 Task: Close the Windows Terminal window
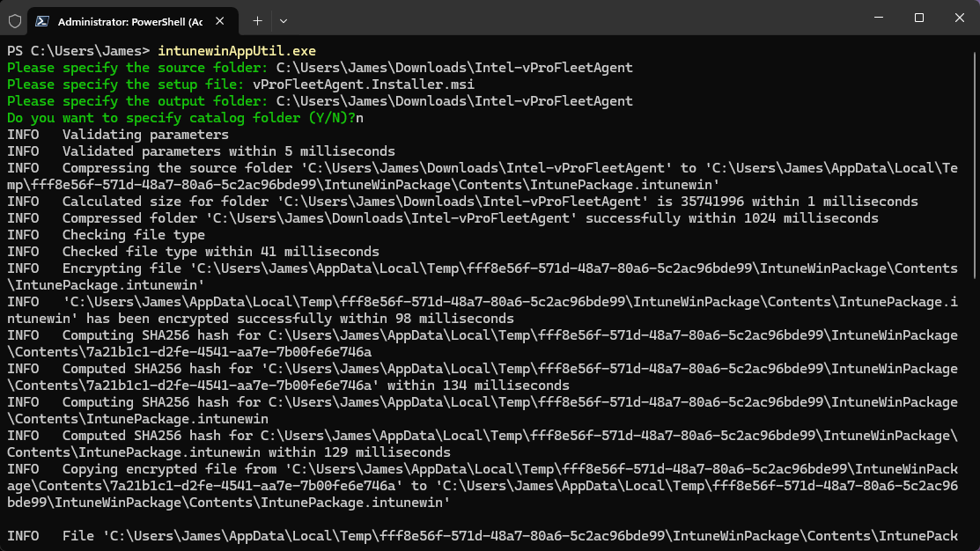pyautogui.click(x=959, y=18)
